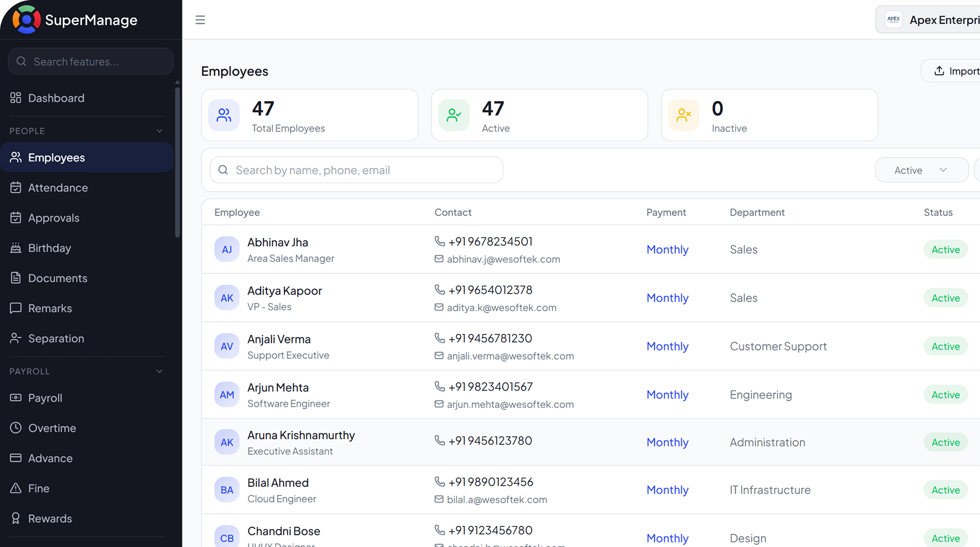Viewport: 980px width, 547px height.
Task: Collapse the PAYROLL section chevron
Action: 159,371
